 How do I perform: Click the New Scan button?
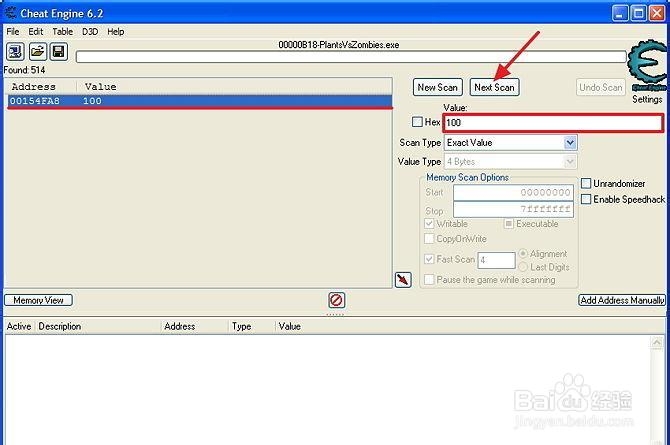tap(438, 87)
